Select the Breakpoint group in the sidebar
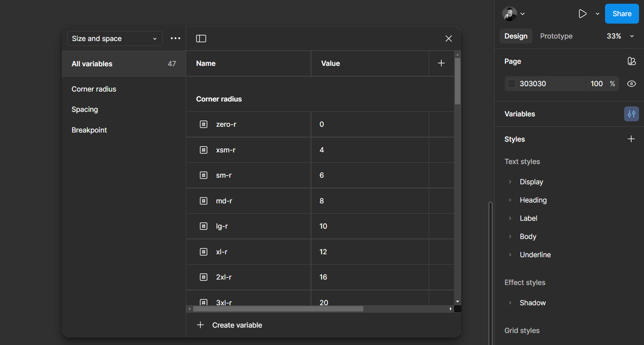The height and width of the screenshot is (345, 644). pyautogui.click(x=89, y=130)
